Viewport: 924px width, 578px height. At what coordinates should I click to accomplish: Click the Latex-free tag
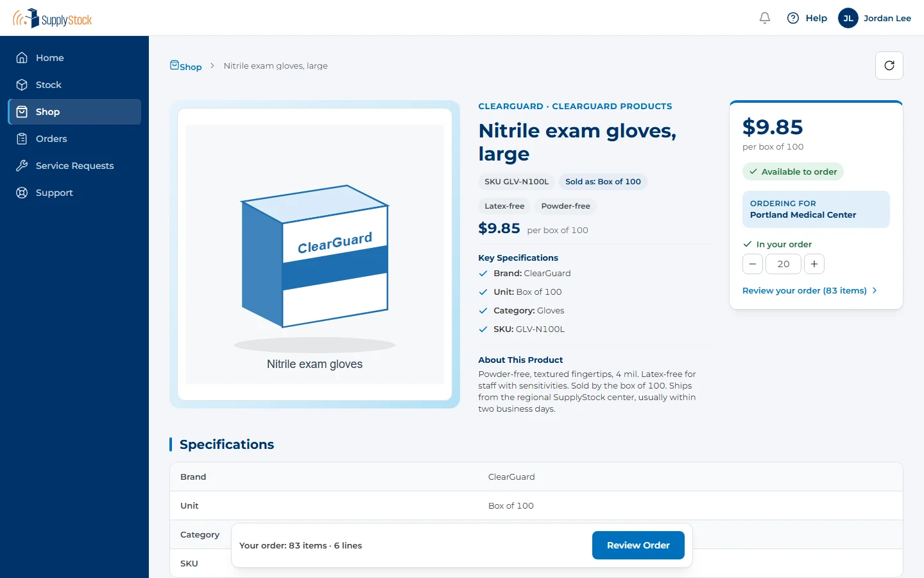(504, 206)
